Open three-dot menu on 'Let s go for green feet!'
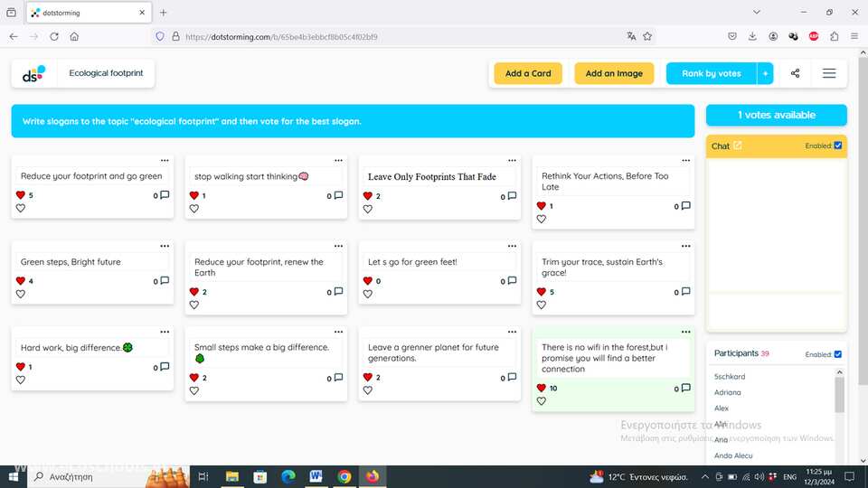Image resolution: width=868 pixels, height=488 pixels. coord(512,246)
